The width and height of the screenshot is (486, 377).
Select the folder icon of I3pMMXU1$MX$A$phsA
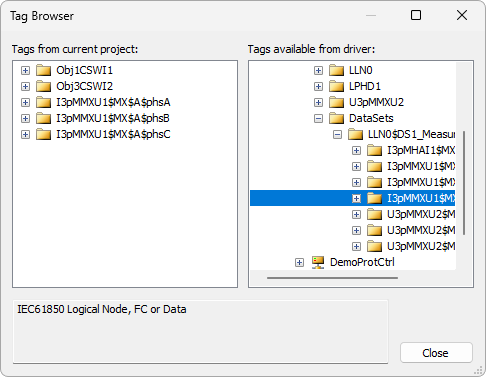click(x=43, y=102)
